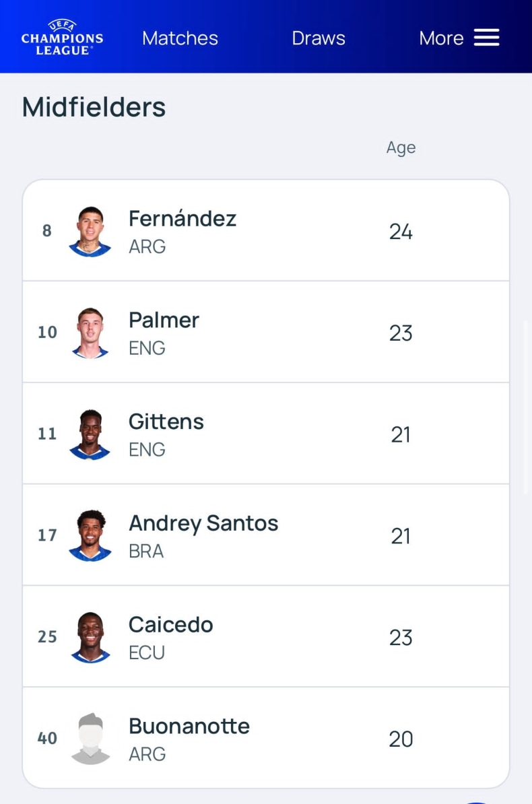Image resolution: width=532 pixels, height=804 pixels.
Task: Open Palmer's player name link
Action: 164,321
